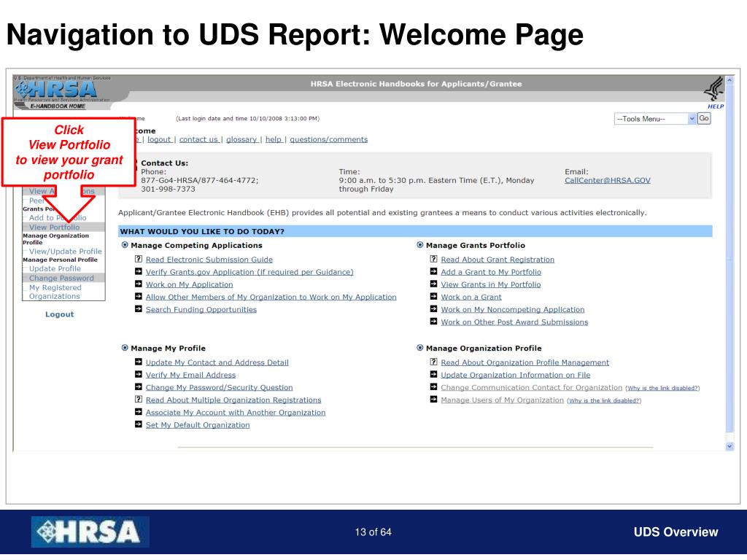Screen dimensions: 747x560
Task: Click arrow icon beside Change Communication Contact
Action: pyautogui.click(x=433, y=386)
